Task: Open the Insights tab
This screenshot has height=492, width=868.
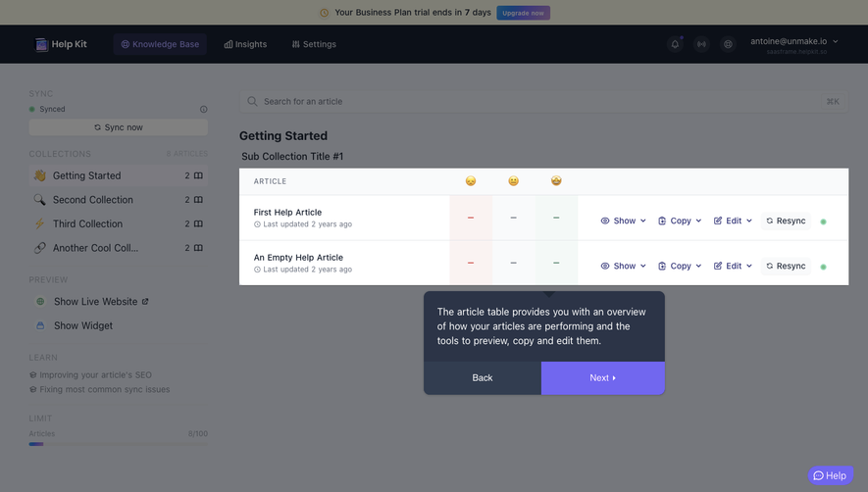Action: pyautogui.click(x=245, y=44)
